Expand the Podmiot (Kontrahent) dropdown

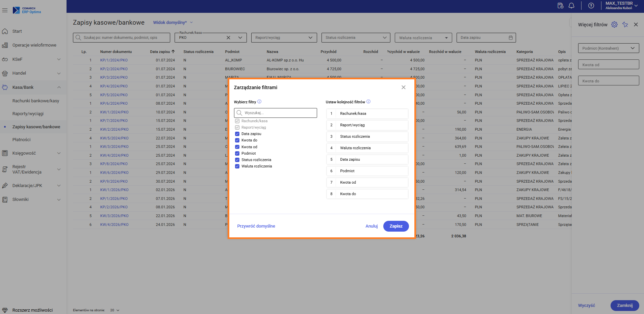click(608, 48)
